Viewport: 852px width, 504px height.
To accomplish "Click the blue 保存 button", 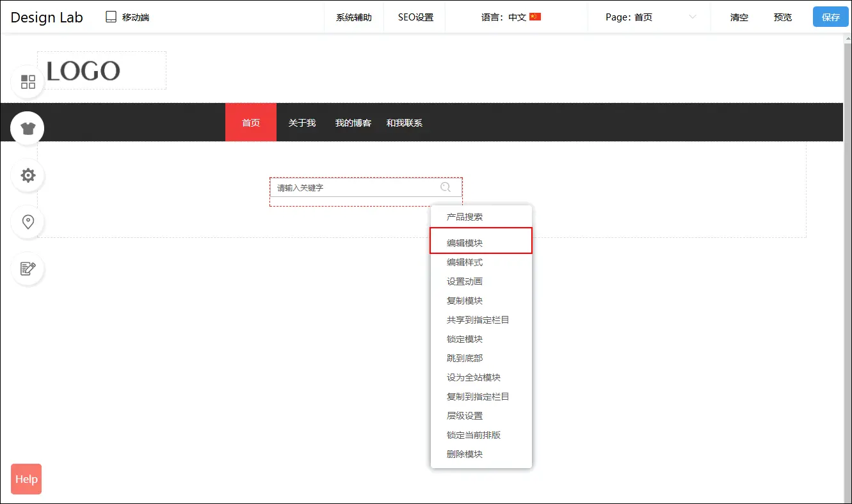I will 830,17.
